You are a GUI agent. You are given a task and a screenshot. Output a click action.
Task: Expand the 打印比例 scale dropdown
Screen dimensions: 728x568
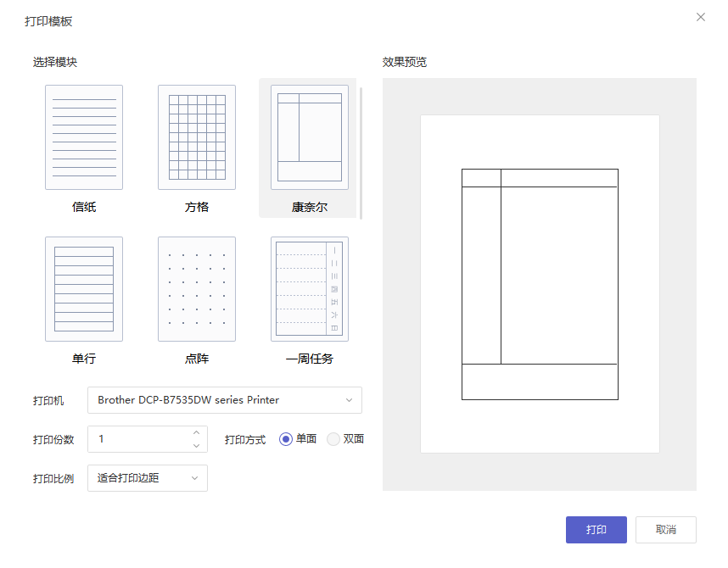coord(148,478)
